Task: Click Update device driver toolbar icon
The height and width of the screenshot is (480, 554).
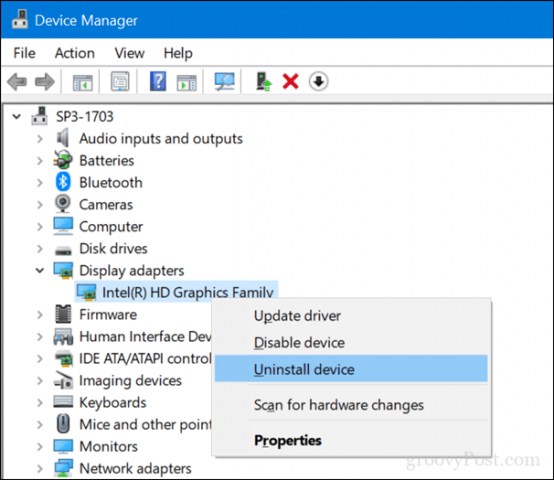Action: (264, 82)
